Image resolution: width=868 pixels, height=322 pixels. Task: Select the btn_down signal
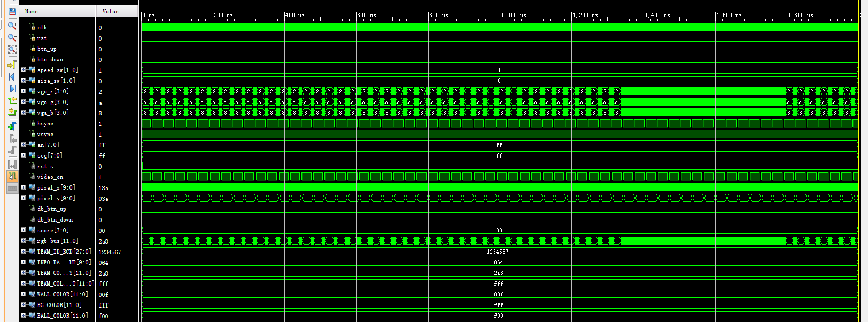point(50,59)
